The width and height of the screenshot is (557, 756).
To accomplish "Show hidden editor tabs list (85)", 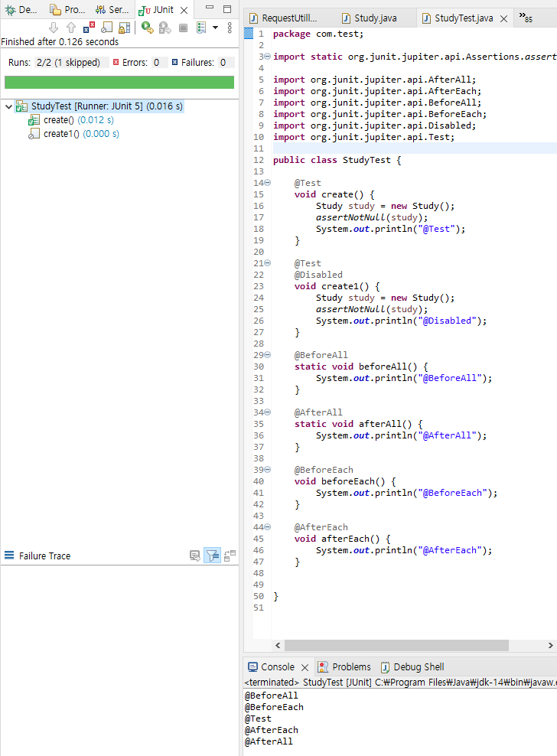I will [x=526, y=18].
